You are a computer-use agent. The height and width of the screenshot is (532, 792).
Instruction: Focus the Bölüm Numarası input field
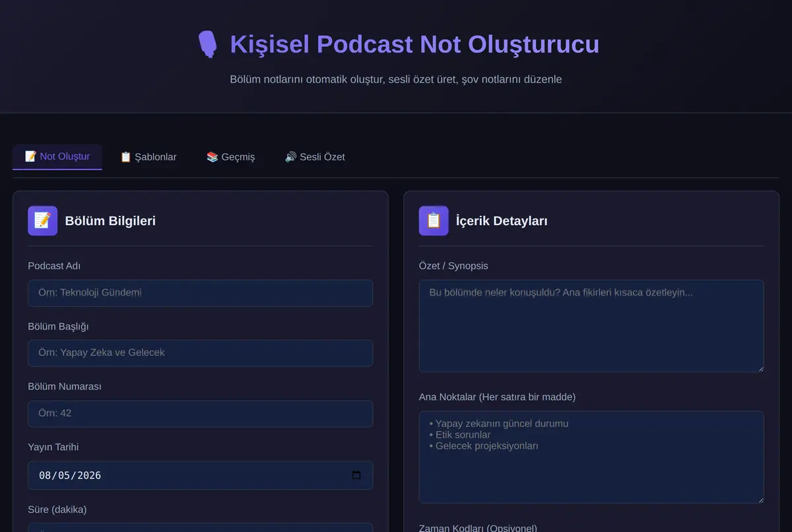tap(200, 413)
